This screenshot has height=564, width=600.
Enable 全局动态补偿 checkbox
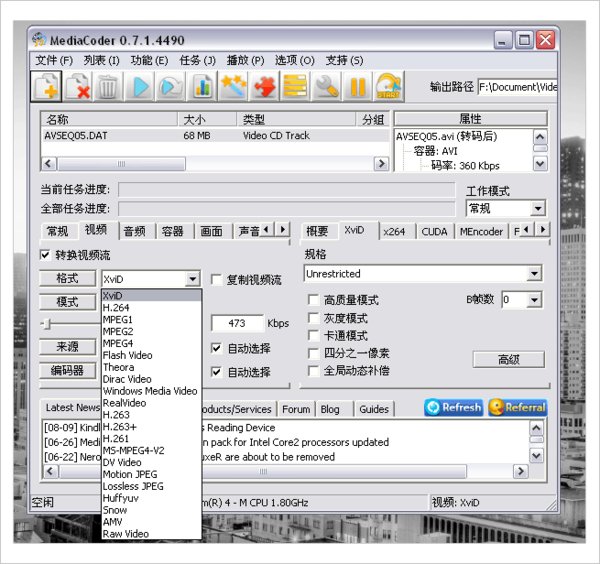click(313, 371)
